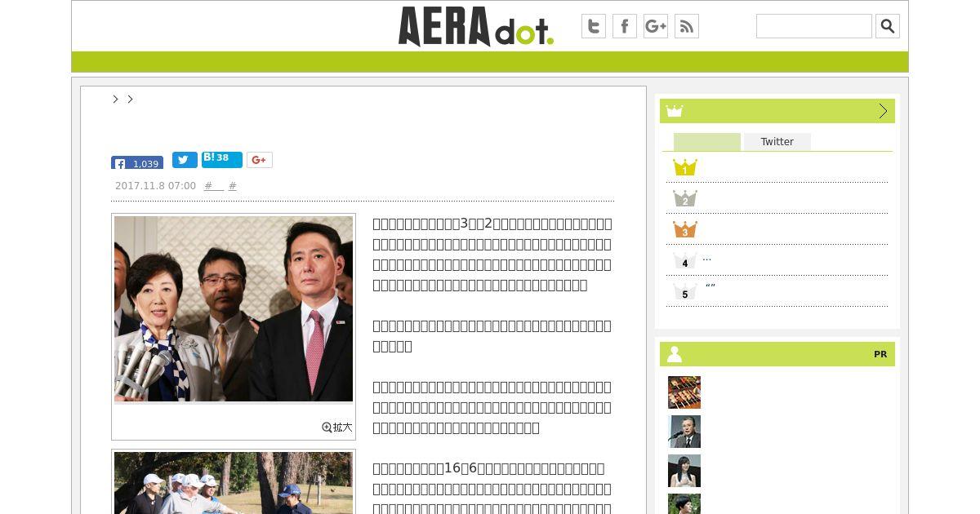
Task: Open PR item with woman in green
Action: [x=684, y=503]
